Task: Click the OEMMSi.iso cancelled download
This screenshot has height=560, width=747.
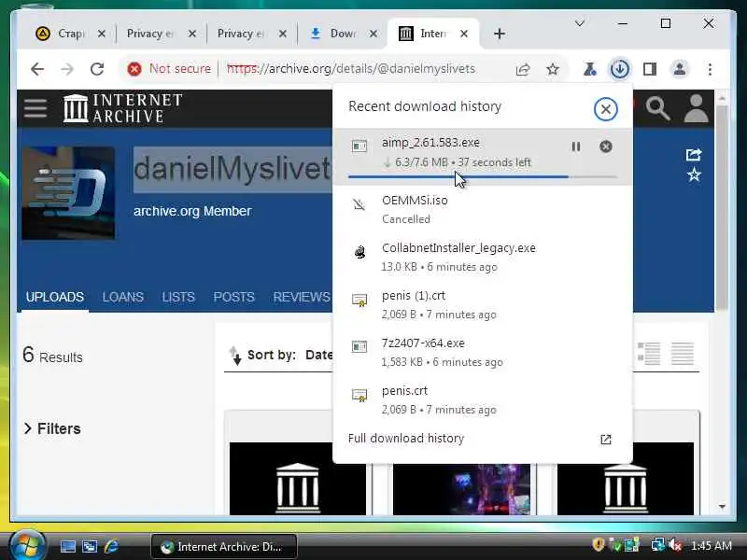Action: pyautogui.click(x=483, y=209)
